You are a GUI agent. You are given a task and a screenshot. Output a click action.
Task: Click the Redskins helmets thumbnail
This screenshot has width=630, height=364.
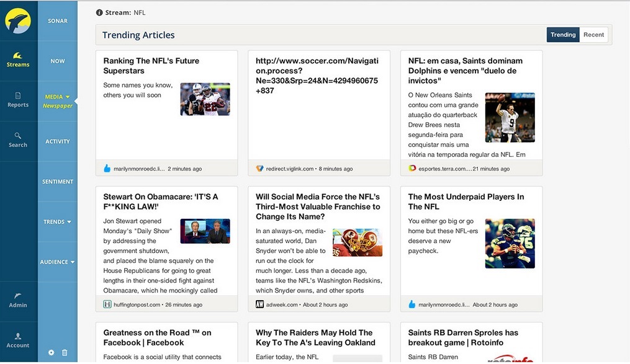click(x=358, y=242)
